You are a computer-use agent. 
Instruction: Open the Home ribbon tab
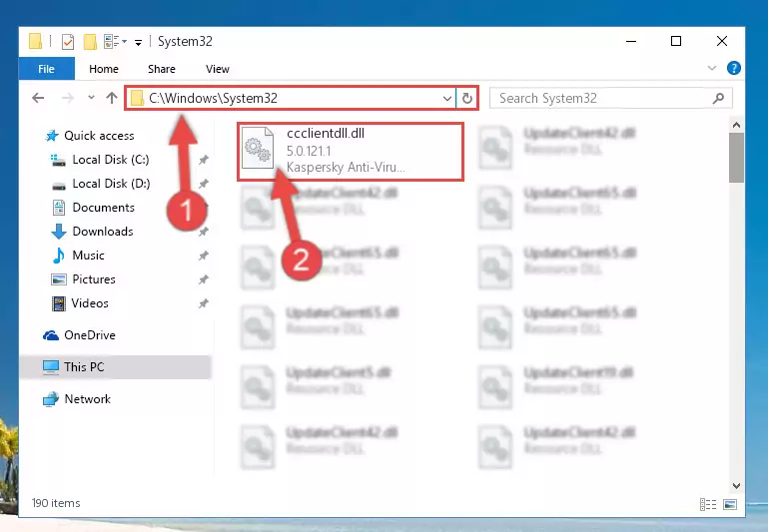click(x=104, y=69)
